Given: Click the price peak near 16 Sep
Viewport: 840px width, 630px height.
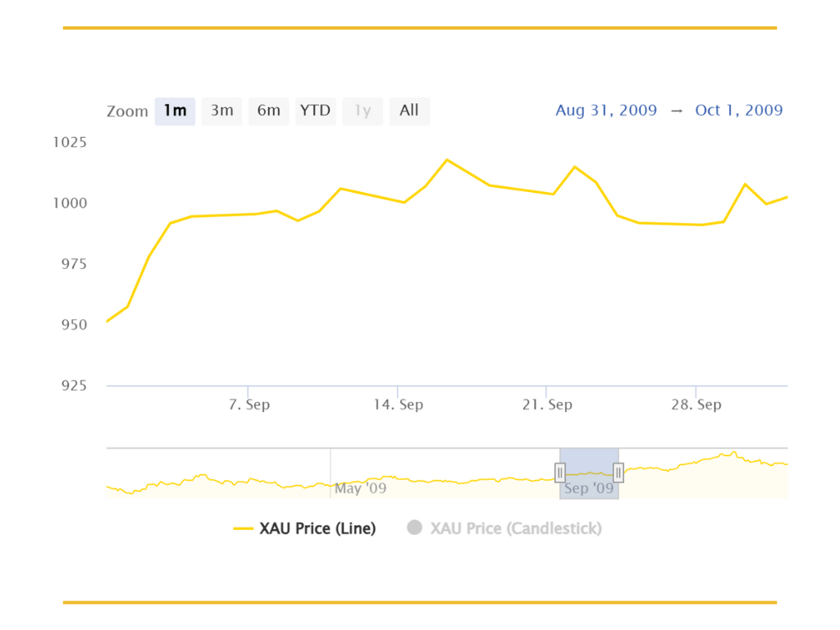Looking at the screenshot, I should coord(447,160).
